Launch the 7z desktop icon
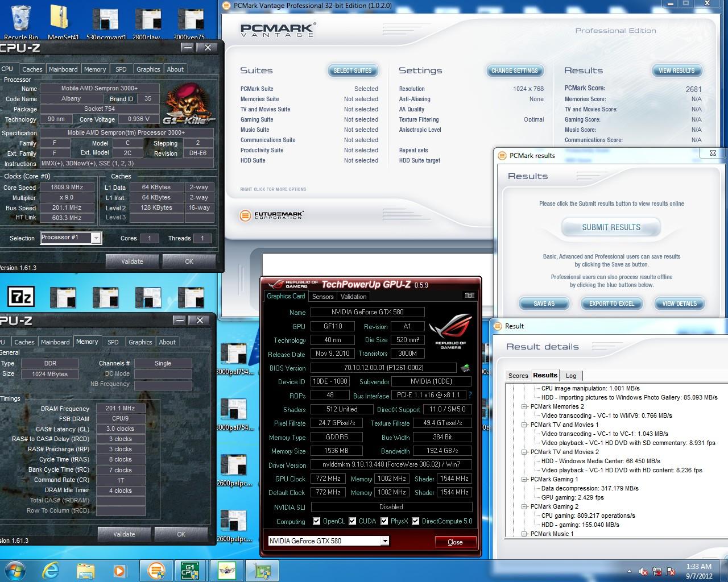Screen dimensions: 728x582 20,297
